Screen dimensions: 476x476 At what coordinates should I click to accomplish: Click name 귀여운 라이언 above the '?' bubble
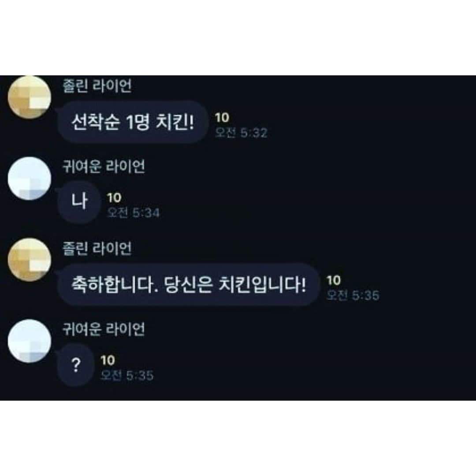104,329
